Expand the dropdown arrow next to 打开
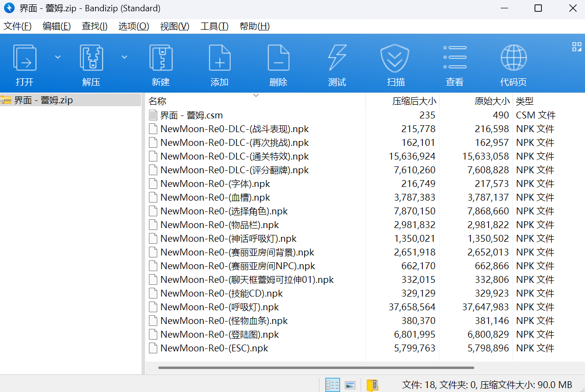Image resolution: width=585 pixels, height=392 pixels. (x=58, y=57)
